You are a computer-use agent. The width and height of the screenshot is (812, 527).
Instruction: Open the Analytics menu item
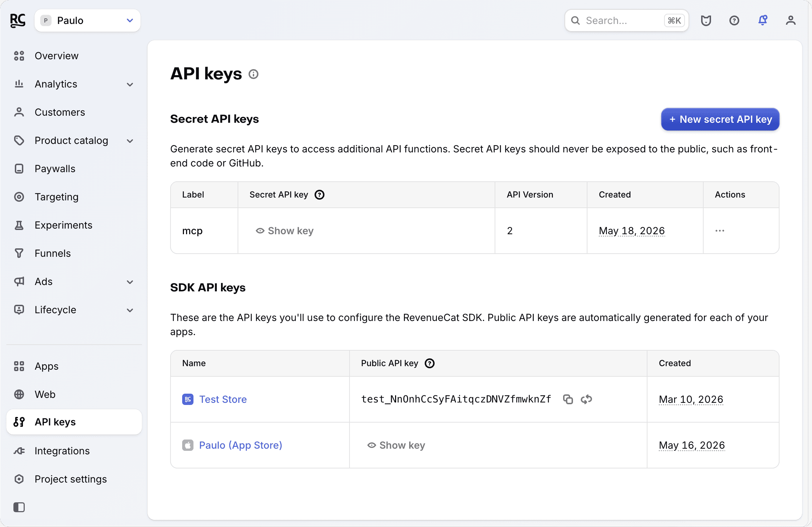click(74, 84)
